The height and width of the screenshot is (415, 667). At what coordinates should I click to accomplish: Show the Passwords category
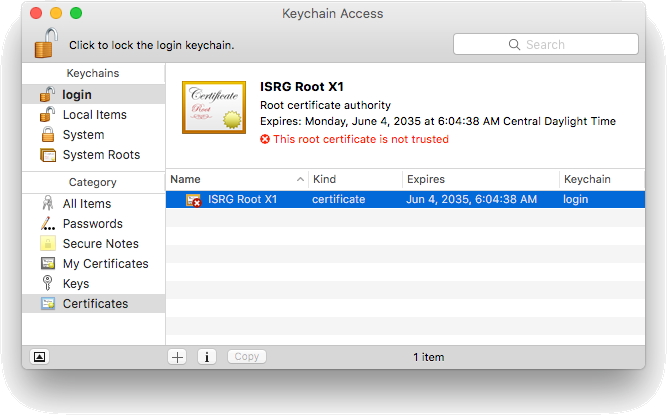[x=94, y=223]
